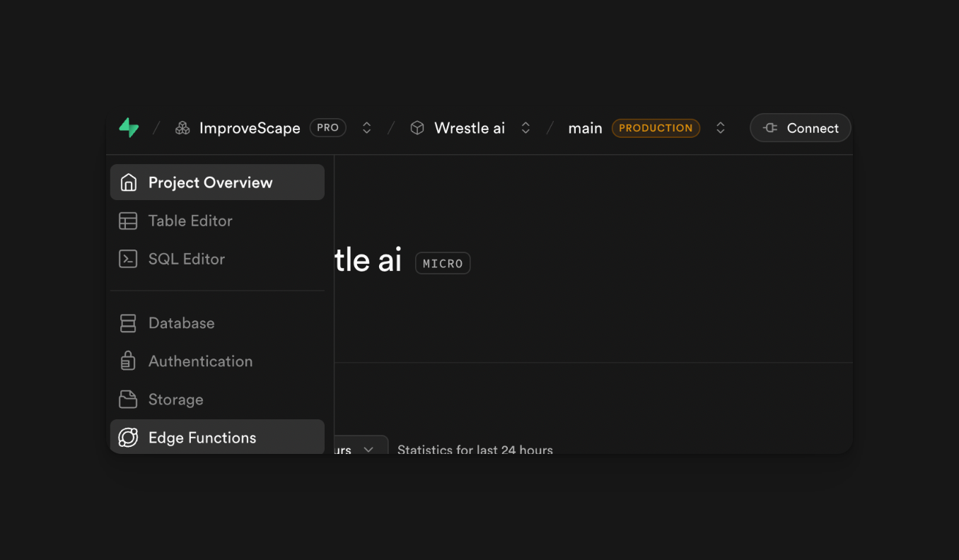The width and height of the screenshot is (959, 560).
Task: Click the Project Overview home icon
Action: 128,182
